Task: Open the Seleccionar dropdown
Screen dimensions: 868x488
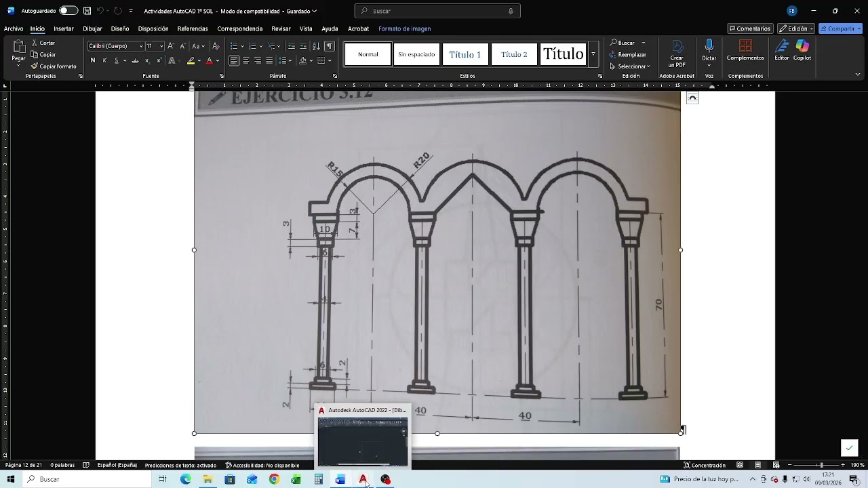Action: 630,66
